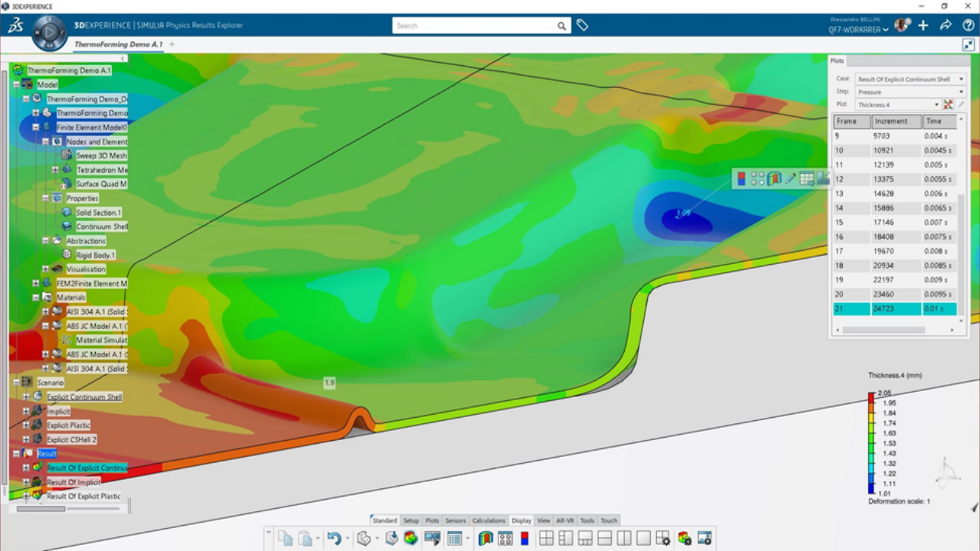Viewport: 980px width, 551px height.
Task: Collapse the Properties tree node
Action: tap(46, 198)
